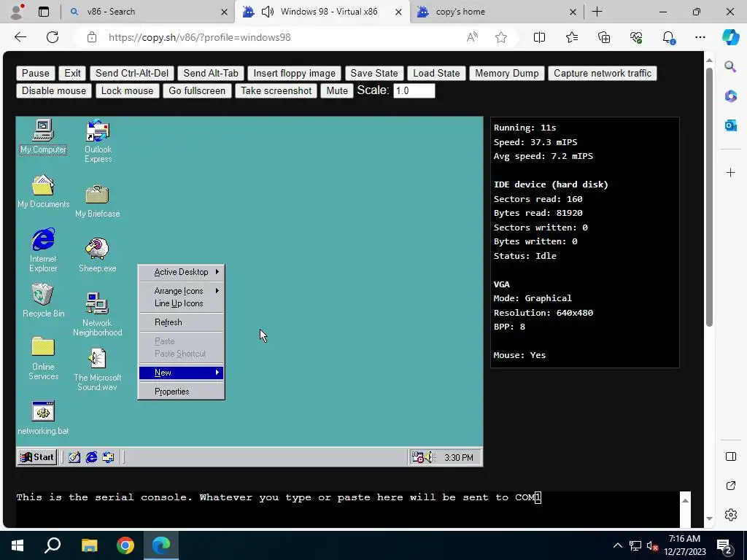This screenshot has height=560, width=747.
Task: Open Split screen icon in Edge
Action: tap(539, 37)
